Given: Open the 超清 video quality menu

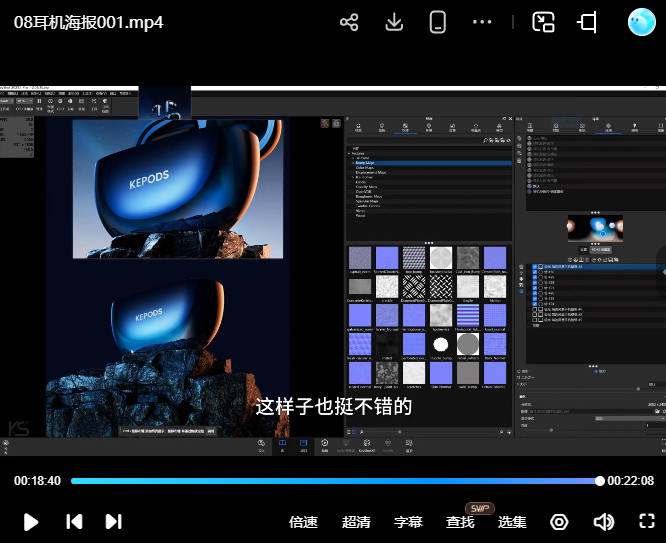Looking at the screenshot, I should [x=356, y=522].
